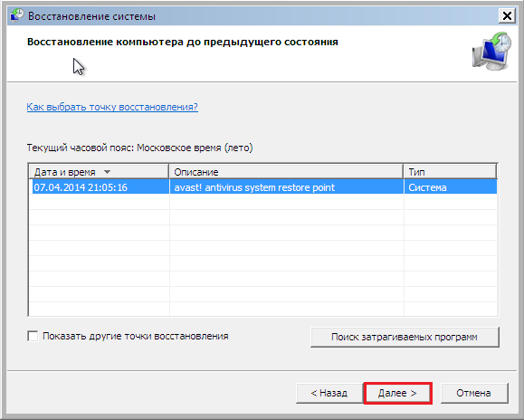Viewport: 524px width, 420px height.
Task: Click the 'Показать другие точки восстановления' label text
Action: click(x=136, y=336)
